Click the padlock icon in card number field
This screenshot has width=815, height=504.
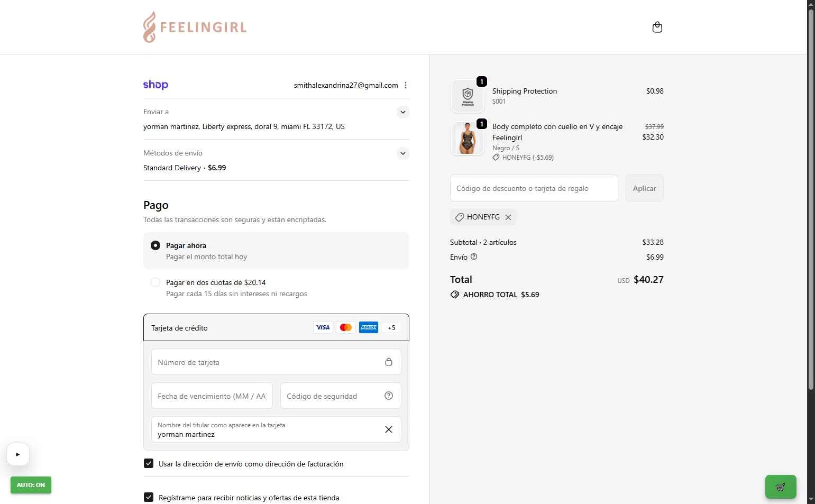click(389, 362)
